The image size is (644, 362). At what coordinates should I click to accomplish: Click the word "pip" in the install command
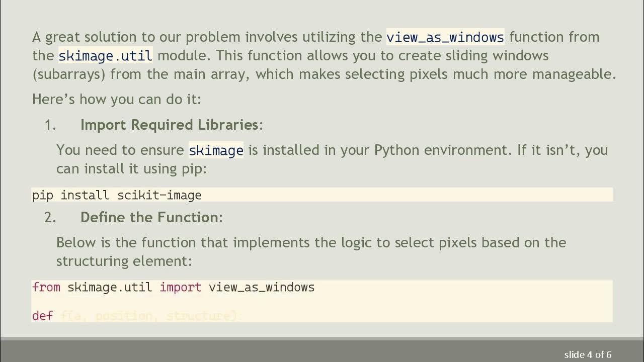tap(42, 195)
